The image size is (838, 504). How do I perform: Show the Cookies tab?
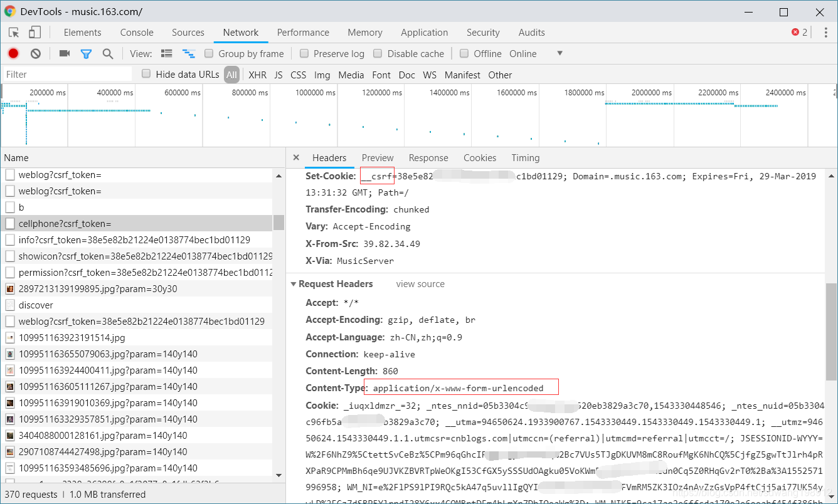coord(480,158)
